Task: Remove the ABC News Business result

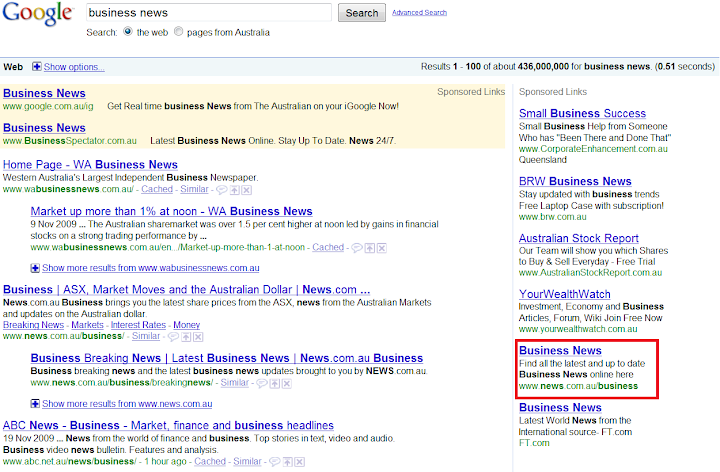Action: 299,461
